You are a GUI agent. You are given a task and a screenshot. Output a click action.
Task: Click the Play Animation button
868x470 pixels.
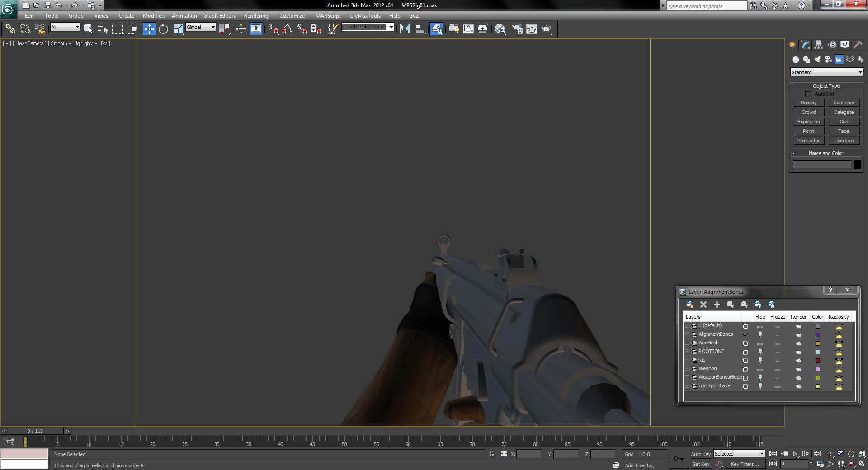click(x=795, y=454)
